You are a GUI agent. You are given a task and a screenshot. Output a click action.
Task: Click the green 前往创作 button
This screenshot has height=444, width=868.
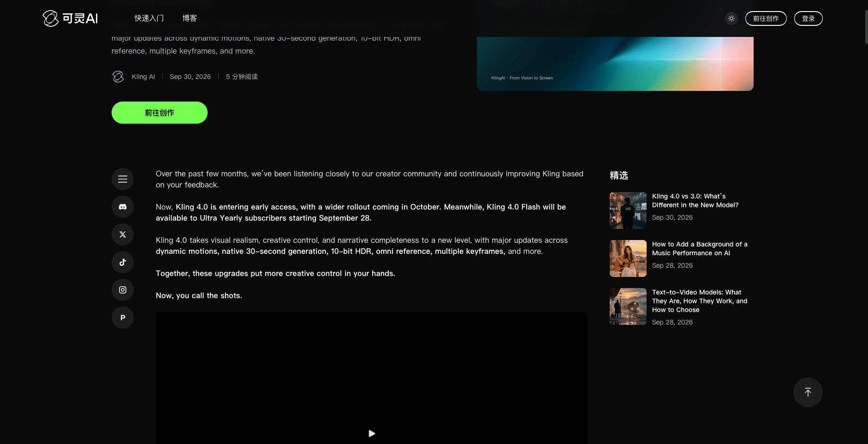[x=160, y=113]
